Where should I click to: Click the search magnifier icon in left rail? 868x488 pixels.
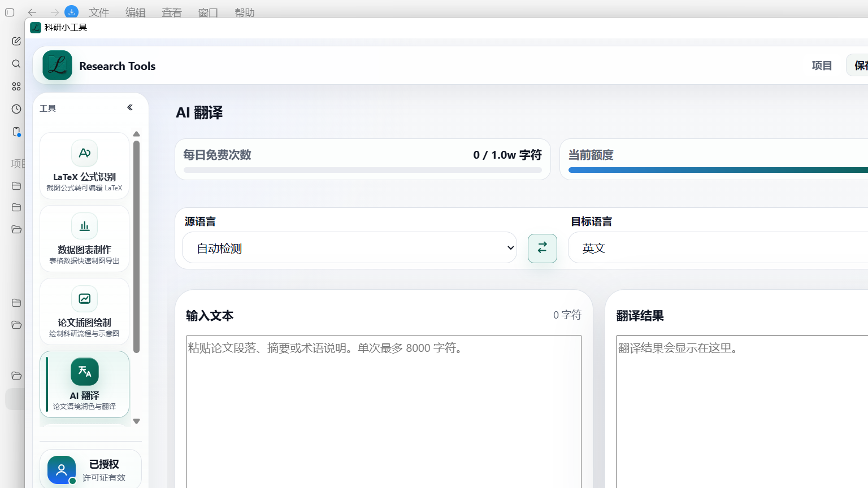click(16, 64)
